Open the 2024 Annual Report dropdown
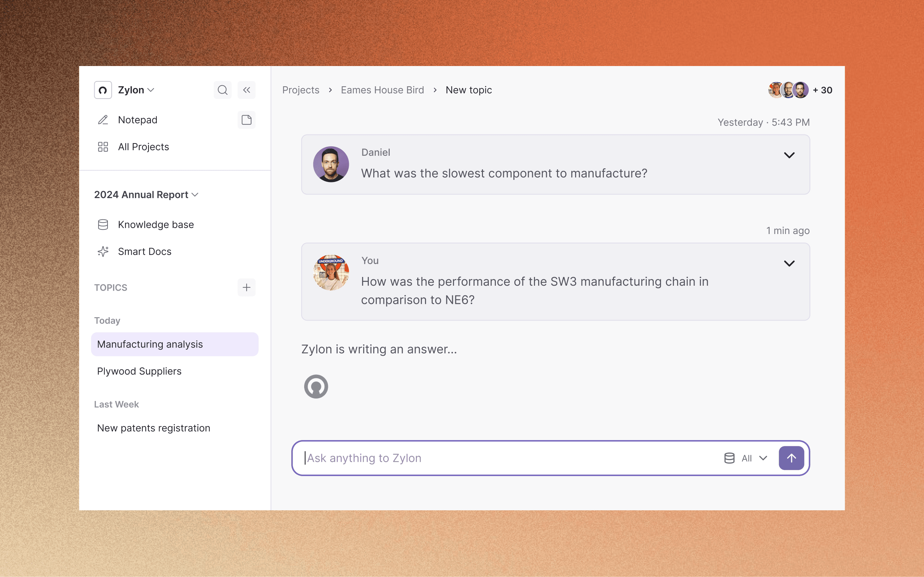Image resolution: width=924 pixels, height=577 pixels. click(146, 195)
